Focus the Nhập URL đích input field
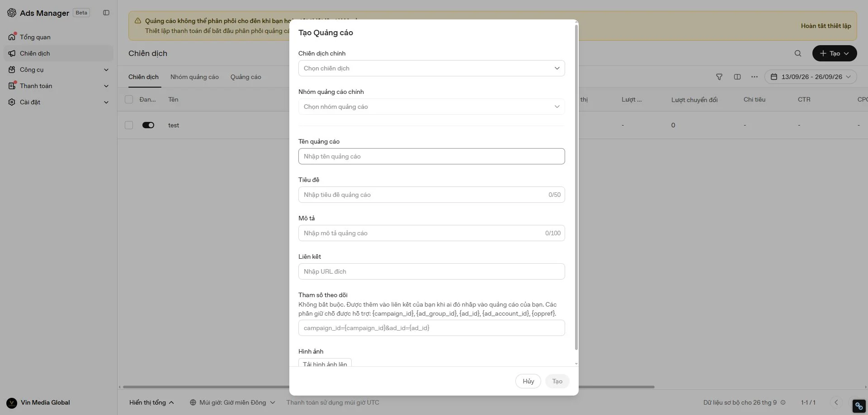 [432, 271]
